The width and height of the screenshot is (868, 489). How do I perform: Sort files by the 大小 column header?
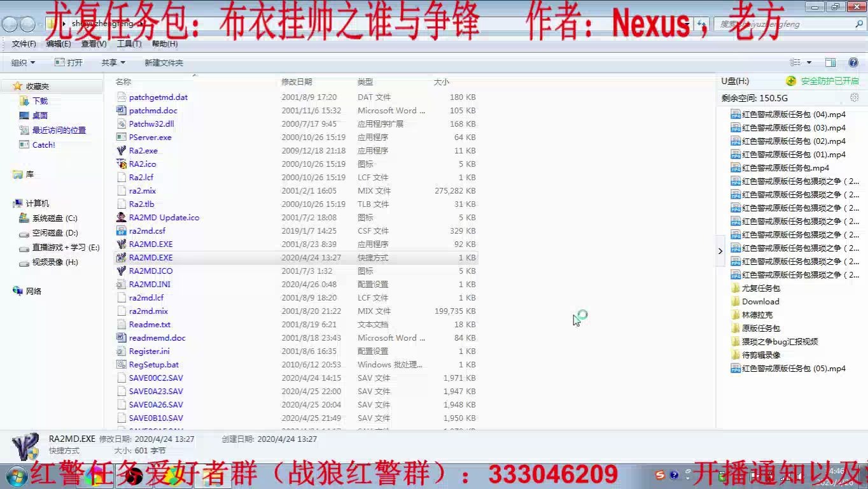click(x=442, y=82)
